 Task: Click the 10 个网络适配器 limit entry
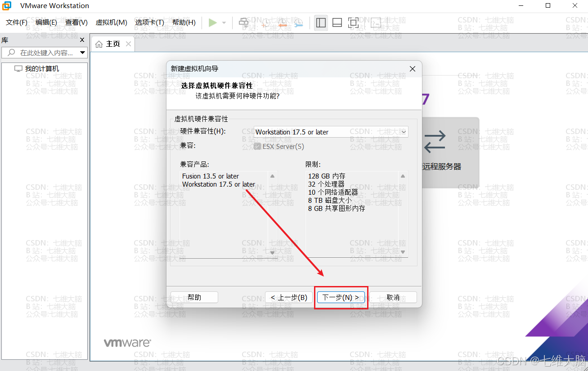[x=333, y=192]
